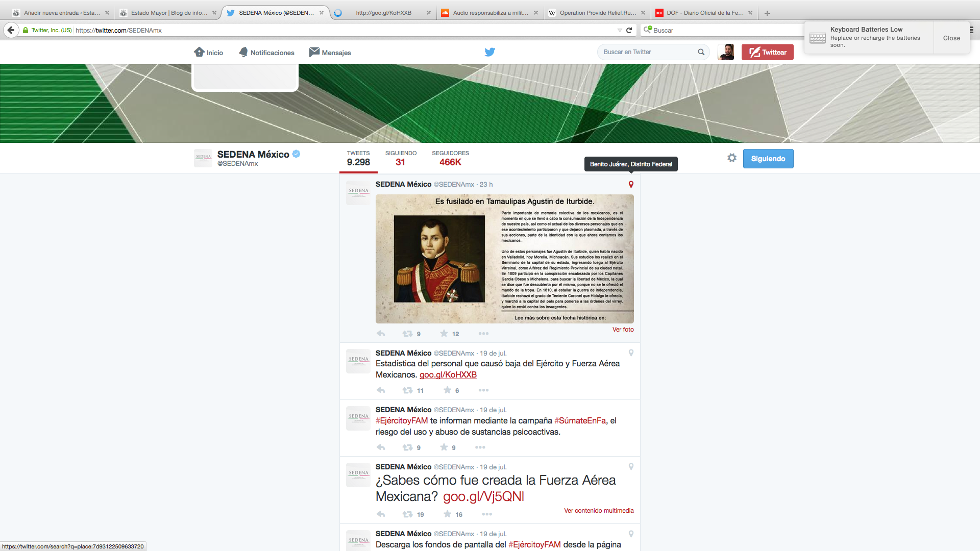This screenshot has height=551, width=980.
Task: Click the Twitter bird logo icon
Action: [x=489, y=52]
